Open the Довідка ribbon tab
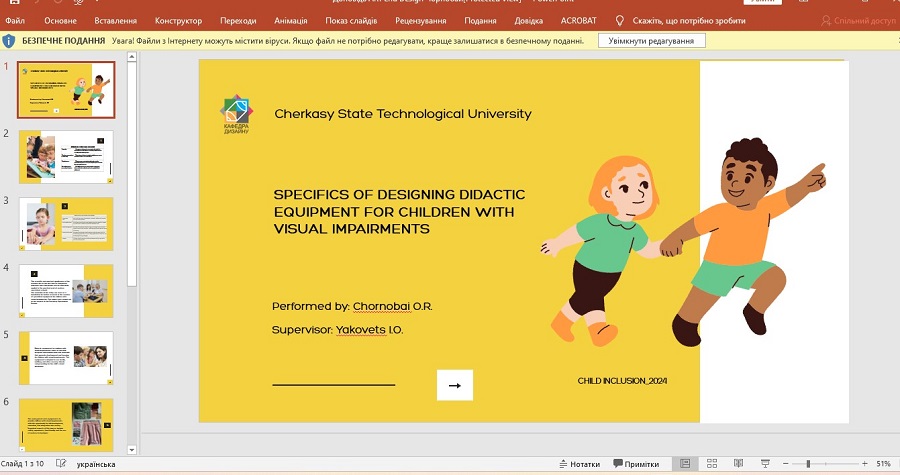900x475 pixels. click(528, 21)
